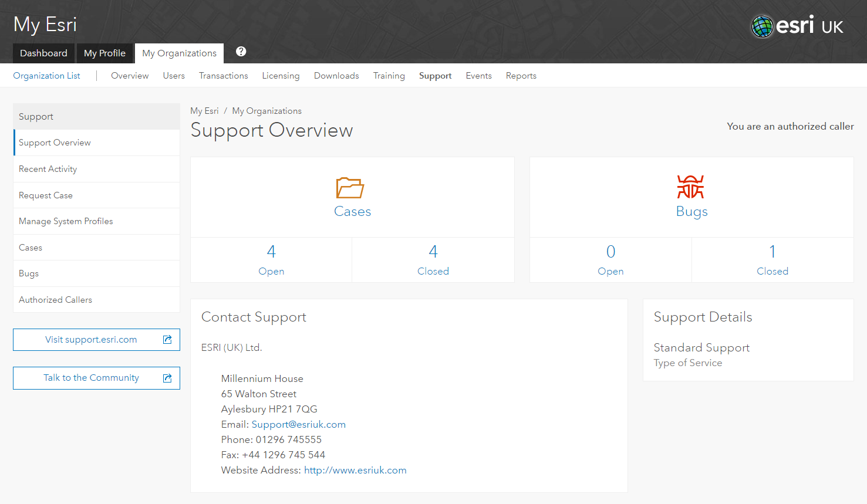Click 'You are an authorized caller' text
This screenshot has width=867, height=504.
[x=790, y=126]
